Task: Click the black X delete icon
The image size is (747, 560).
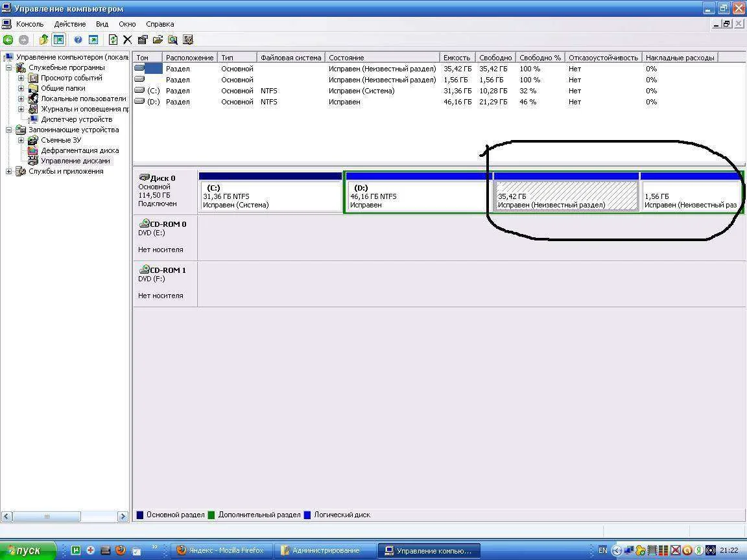Action: click(127, 40)
